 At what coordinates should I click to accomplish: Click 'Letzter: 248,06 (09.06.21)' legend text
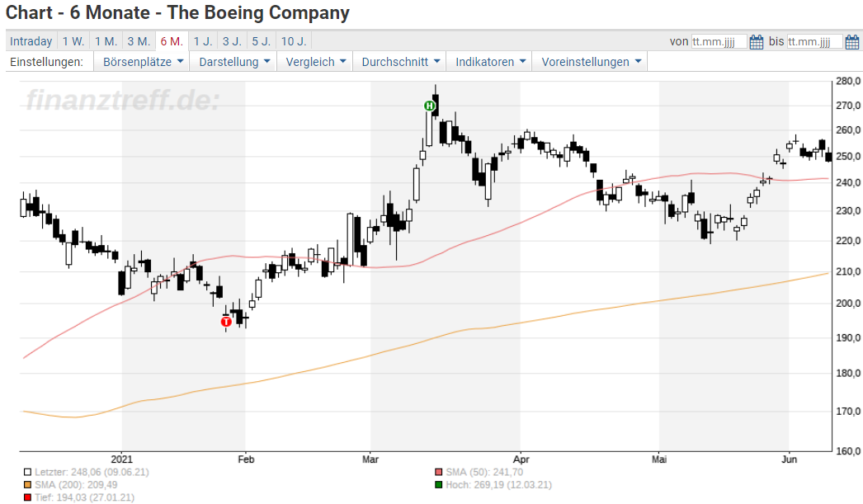92,472
